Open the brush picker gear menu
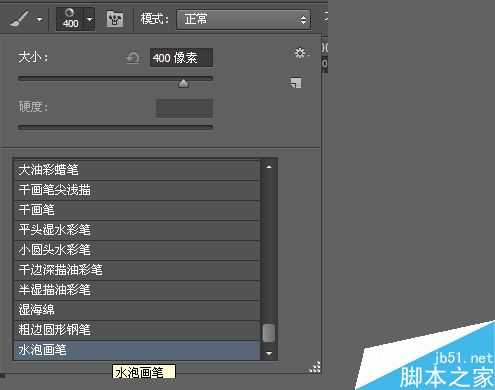This screenshot has height=390, width=495. coord(301,53)
